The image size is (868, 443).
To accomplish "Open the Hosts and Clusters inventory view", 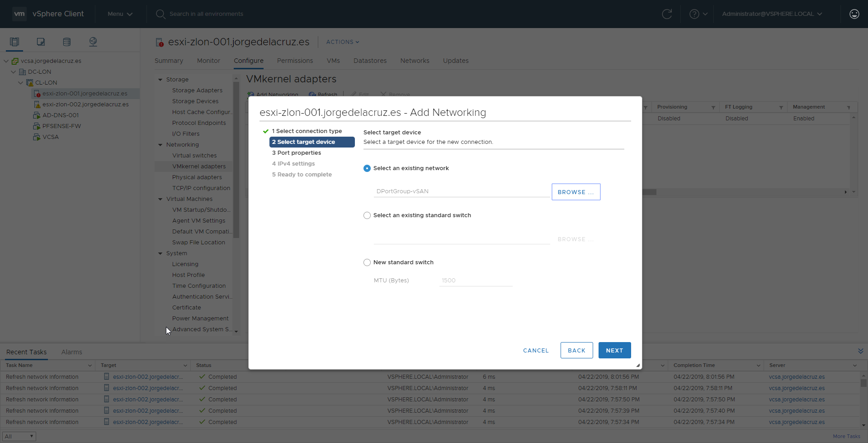I will coord(14,42).
